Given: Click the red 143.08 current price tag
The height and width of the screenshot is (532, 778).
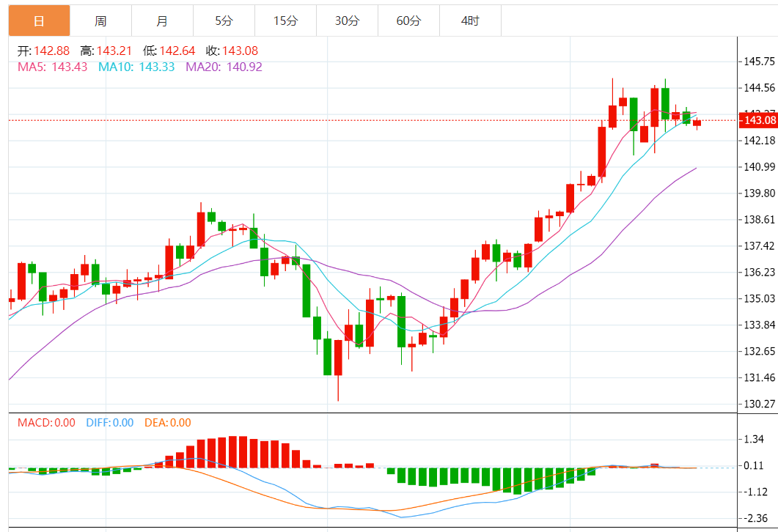Looking at the screenshot, I should pyautogui.click(x=758, y=120).
